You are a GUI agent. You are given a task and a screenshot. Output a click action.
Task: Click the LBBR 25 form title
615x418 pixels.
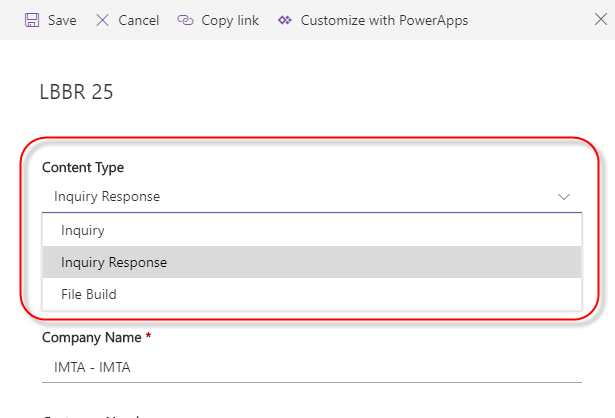tap(76, 92)
